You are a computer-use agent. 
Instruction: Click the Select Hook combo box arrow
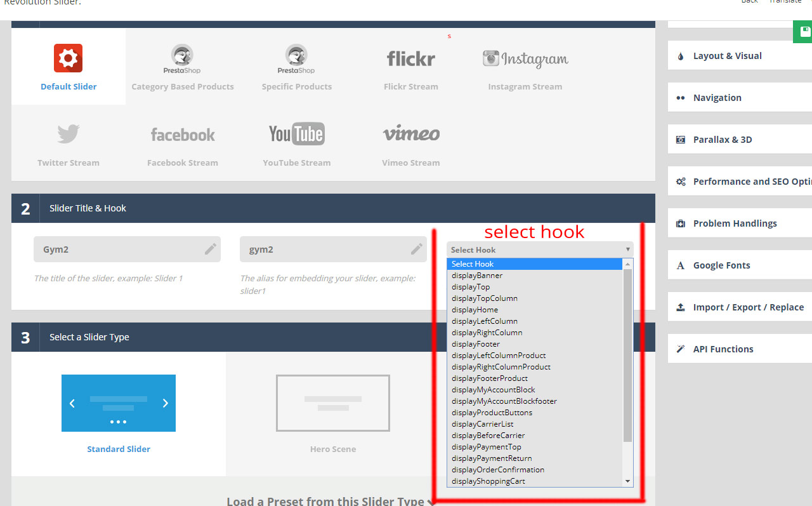pyautogui.click(x=627, y=250)
